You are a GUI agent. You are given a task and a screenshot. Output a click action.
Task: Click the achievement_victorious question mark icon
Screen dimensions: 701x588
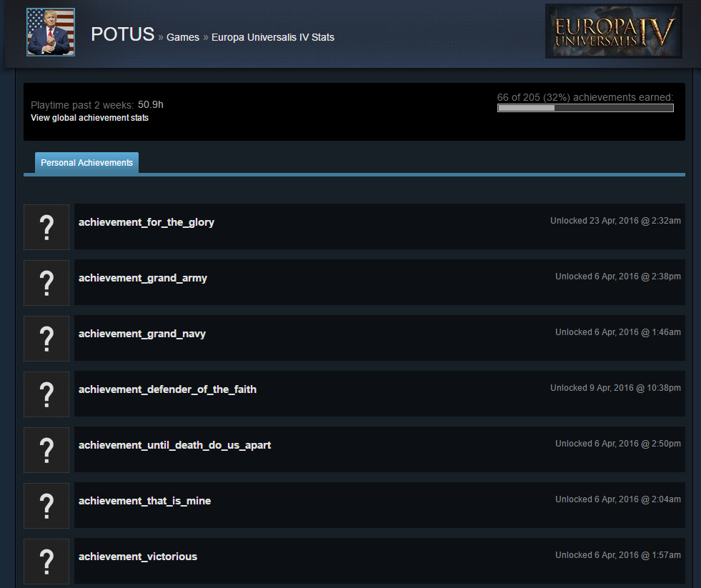(x=46, y=561)
